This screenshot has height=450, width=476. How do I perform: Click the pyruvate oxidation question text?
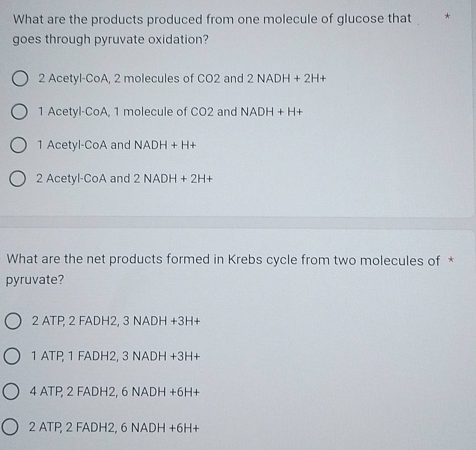point(211,28)
